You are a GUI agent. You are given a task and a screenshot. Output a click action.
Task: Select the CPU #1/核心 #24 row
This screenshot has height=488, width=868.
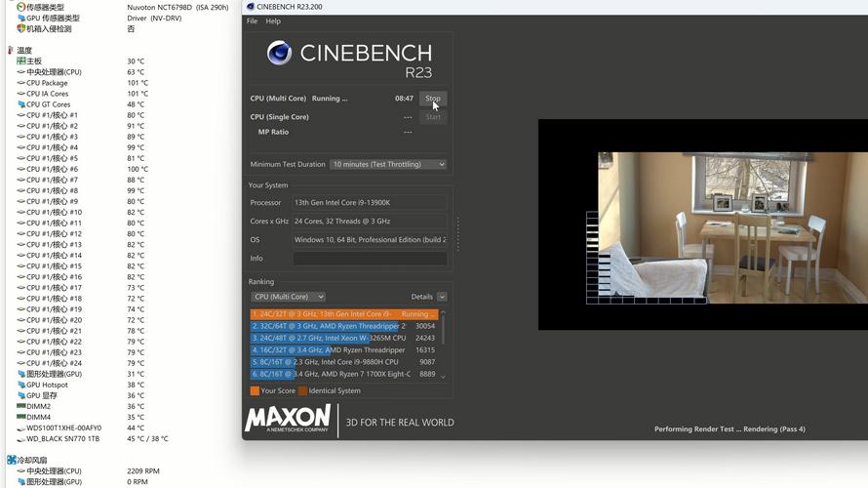[80, 363]
